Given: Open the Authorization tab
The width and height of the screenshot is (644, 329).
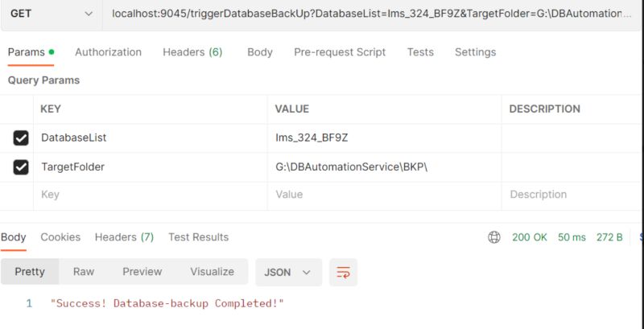Looking at the screenshot, I should 108,52.
